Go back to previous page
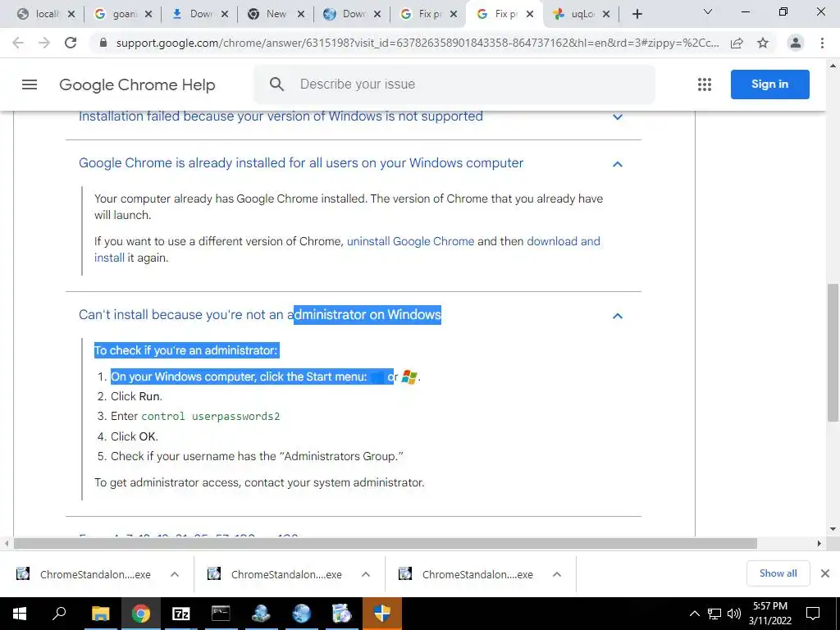Viewport: 840px width, 630px height. click(x=18, y=43)
